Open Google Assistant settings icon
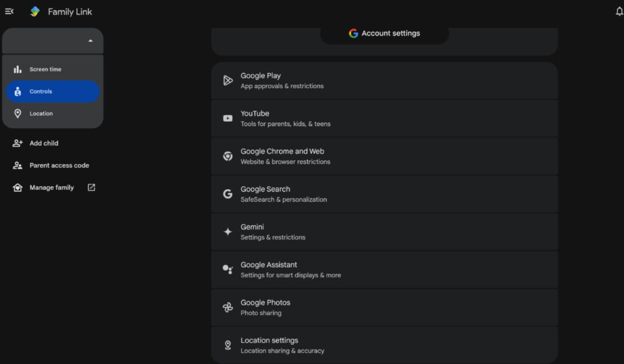Viewport: 624px width, 364px height. (227, 269)
